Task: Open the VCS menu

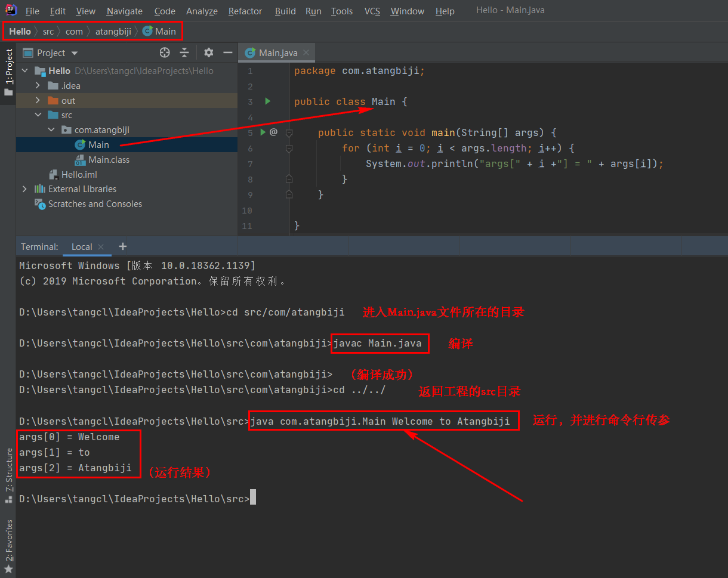Action: 372,11
